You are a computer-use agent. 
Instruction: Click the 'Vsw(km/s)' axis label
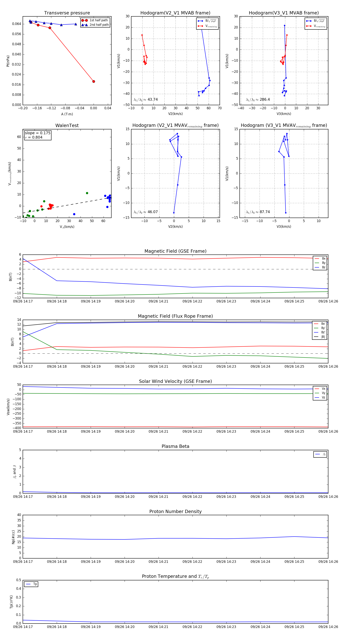click(8, 407)
